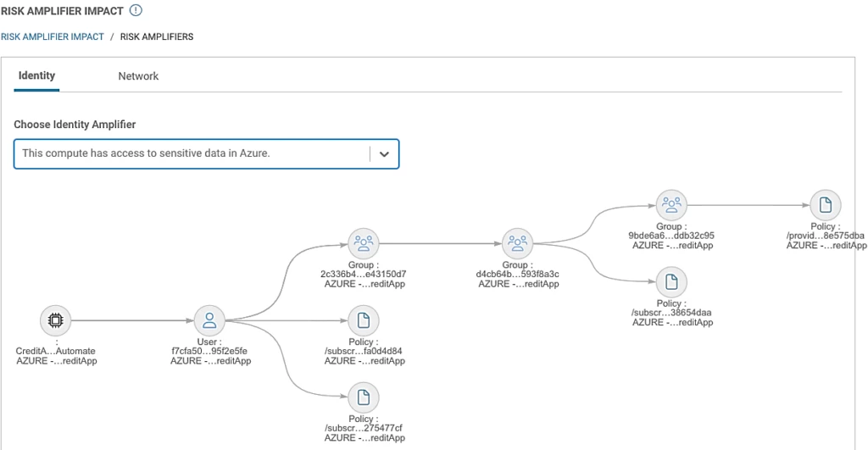Click the Policy /provid...8e575dba label text
The image size is (868, 450).
pos(825,235)
